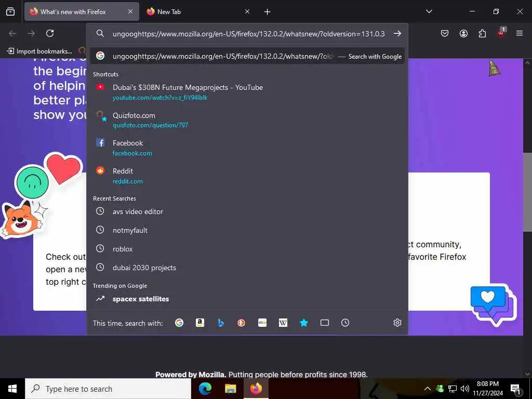Select recent search roblox
Viewport: 532px width, 399px height.
pyautogui.click(x=247, y=249)
